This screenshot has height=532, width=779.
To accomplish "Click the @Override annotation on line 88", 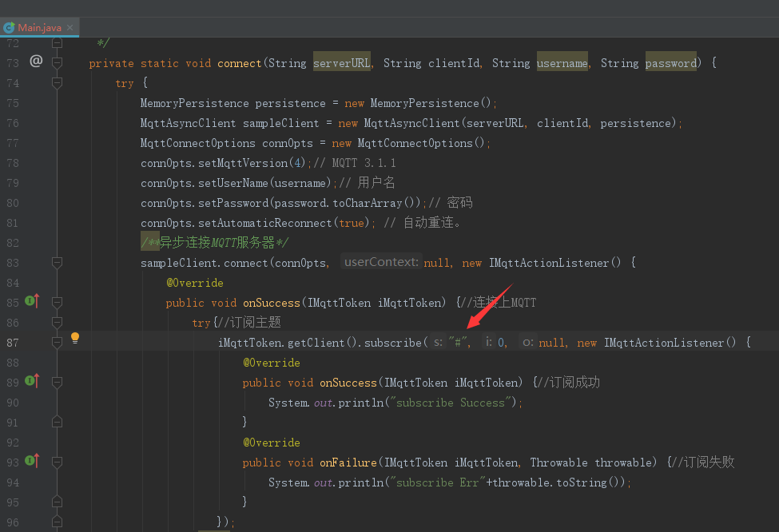I will pyautogui.click(x=272, y=363).
